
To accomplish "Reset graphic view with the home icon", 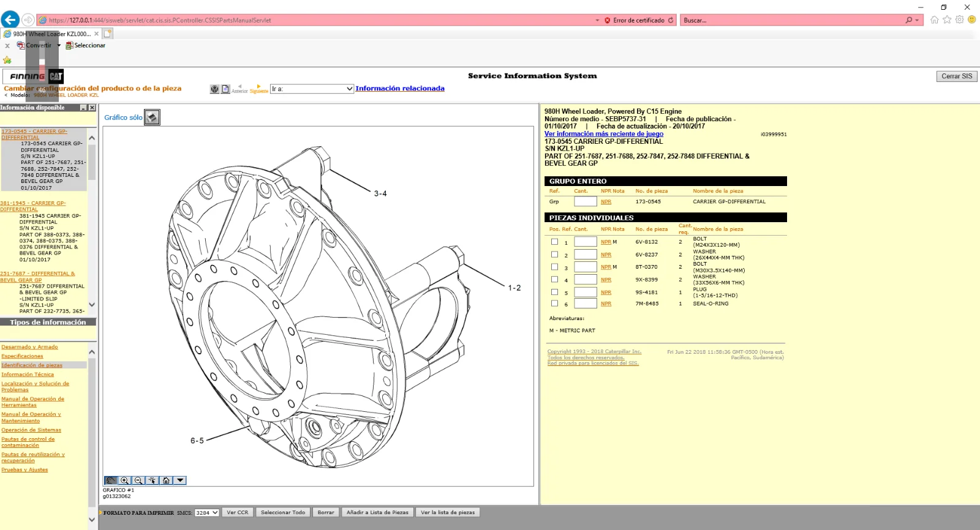I will click(x=166, y=480).
